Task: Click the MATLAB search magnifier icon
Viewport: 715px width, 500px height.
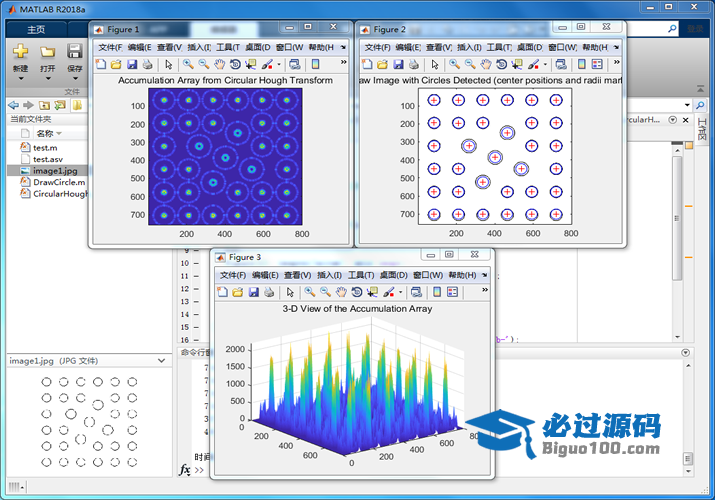Action: tap(672, 29)
